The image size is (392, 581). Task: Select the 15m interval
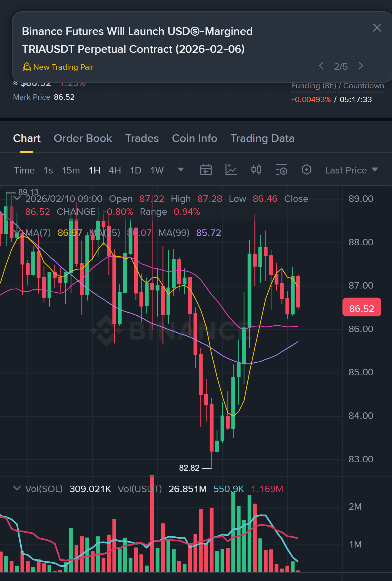[71, 170]
